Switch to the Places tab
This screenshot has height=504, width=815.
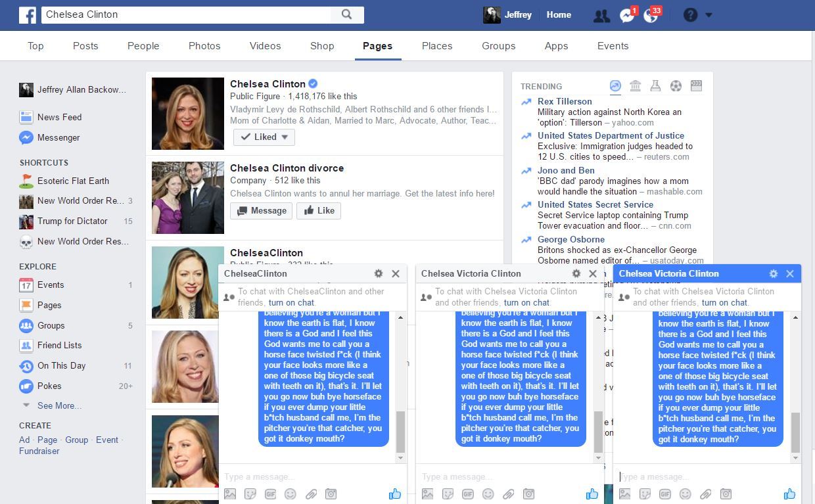[437, 46]
